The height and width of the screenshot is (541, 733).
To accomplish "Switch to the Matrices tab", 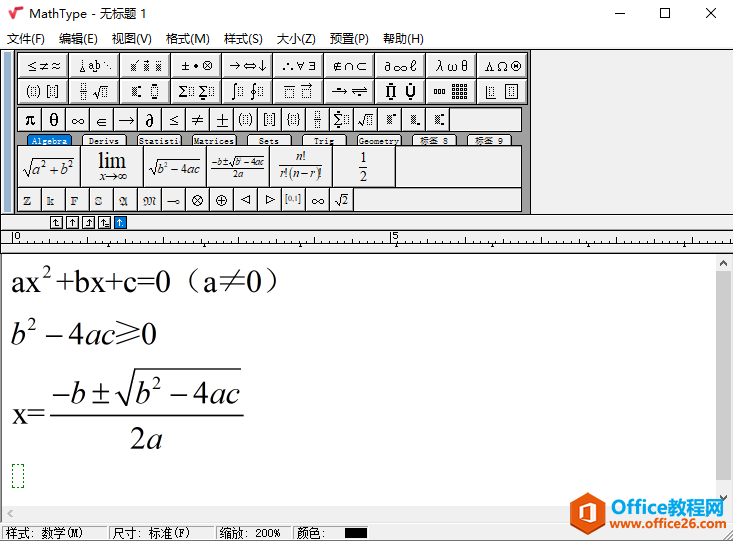I will (x=214, y=140).
